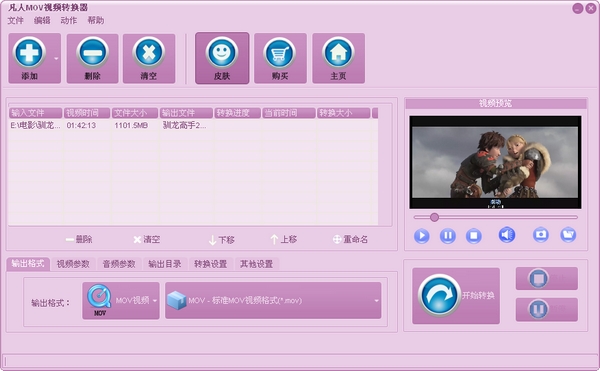This screenshot has width=600, height=371.
Task: Open the 皮肤 (Skin) smiley icon
Action: [x=222, y=52]
